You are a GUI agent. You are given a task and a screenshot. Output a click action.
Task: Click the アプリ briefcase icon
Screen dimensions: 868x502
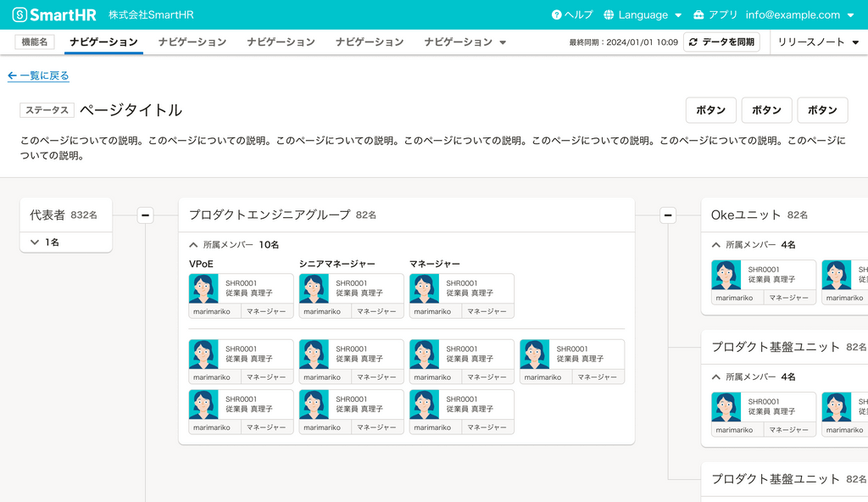click(697, 14)
